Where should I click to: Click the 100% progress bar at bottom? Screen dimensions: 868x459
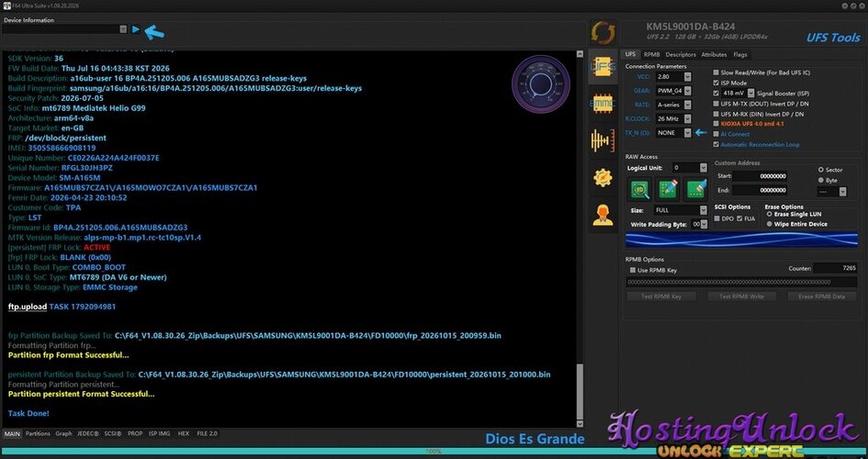click(434, 452)
